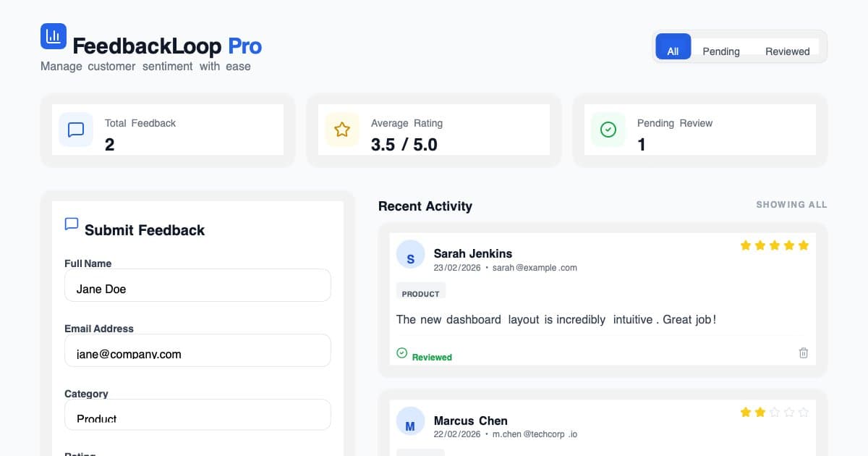Toggle Reviewed status on Sarah Jenkins card
This screenshot has width=868, height=456.
pos(425,354)
